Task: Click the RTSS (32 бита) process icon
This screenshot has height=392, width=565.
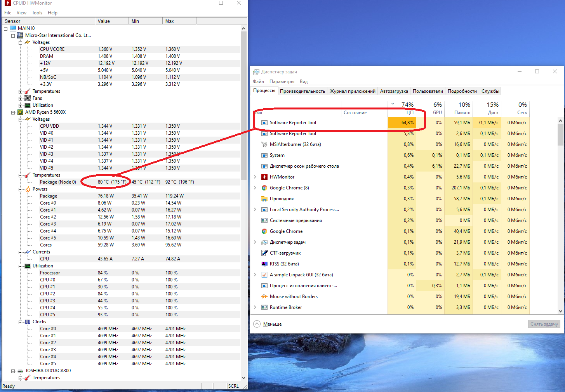Action: (x=264, y=264)
